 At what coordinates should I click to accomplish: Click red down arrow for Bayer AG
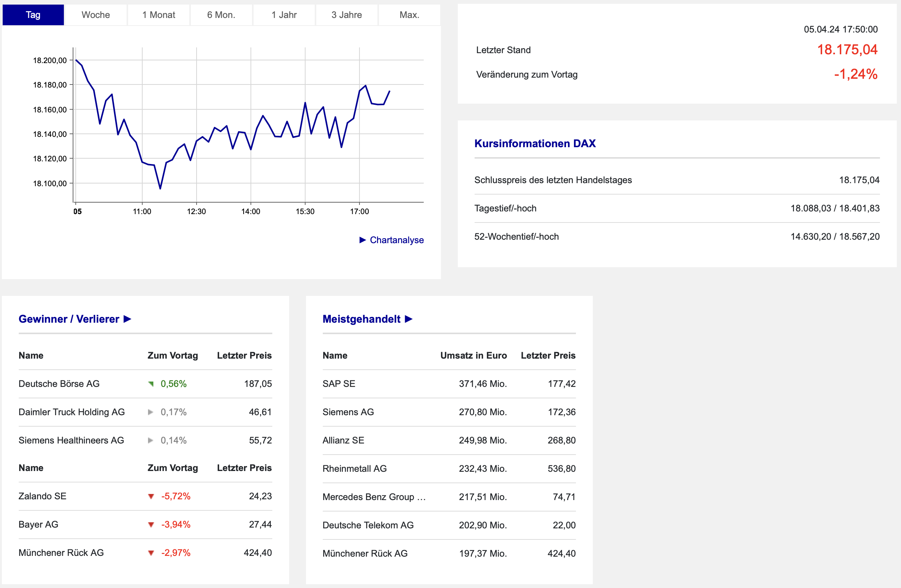coord(151,525)
